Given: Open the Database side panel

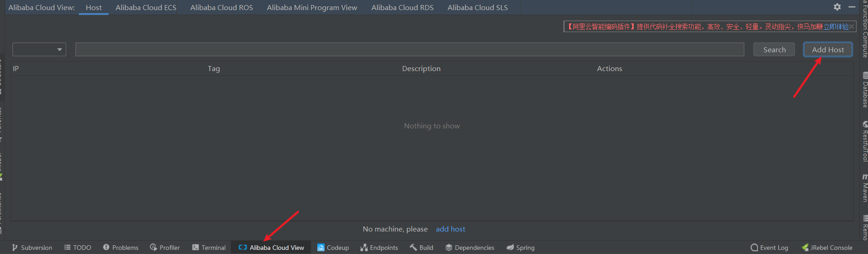Looking at the screenshot, I should 865,89.
